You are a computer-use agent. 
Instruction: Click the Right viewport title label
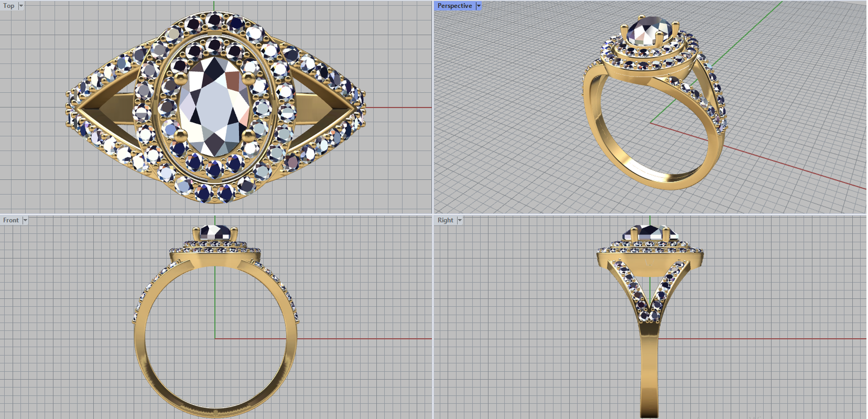tap(445, 220)
